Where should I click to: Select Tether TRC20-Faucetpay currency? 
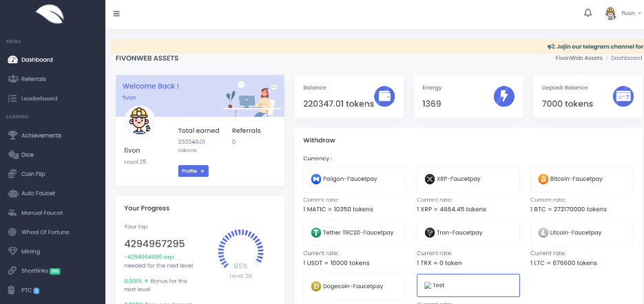pyautogui.click(x=355, y=232)
